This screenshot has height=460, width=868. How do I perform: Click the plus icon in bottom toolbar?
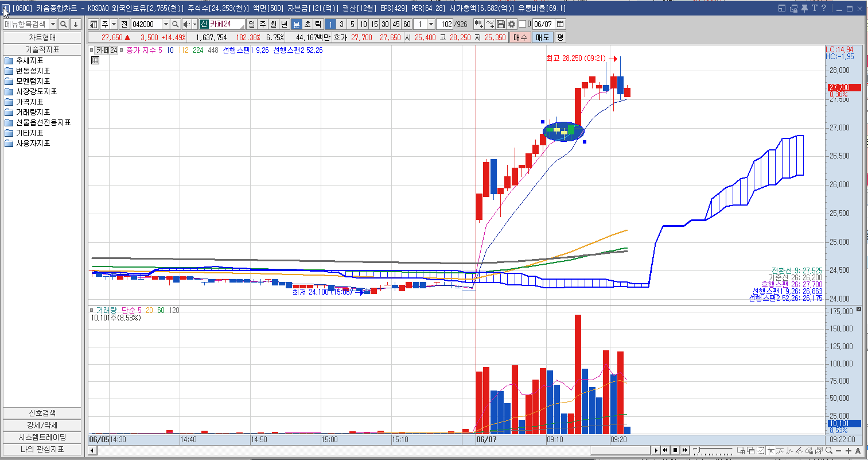click(x=848, y=451)
